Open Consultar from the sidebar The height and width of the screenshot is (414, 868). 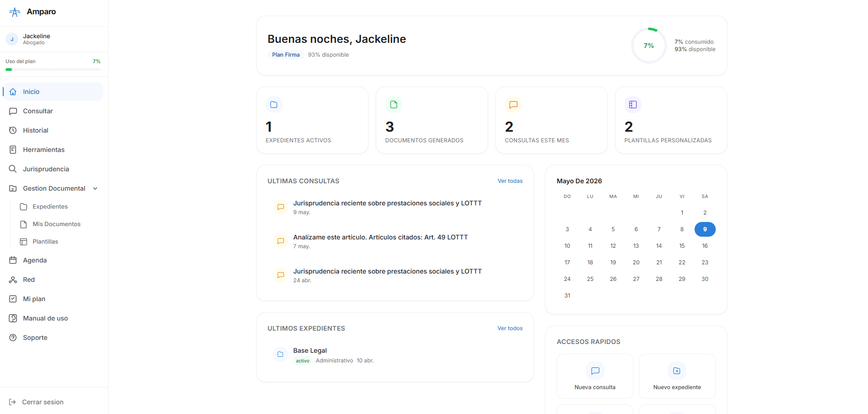click(53, 111)
